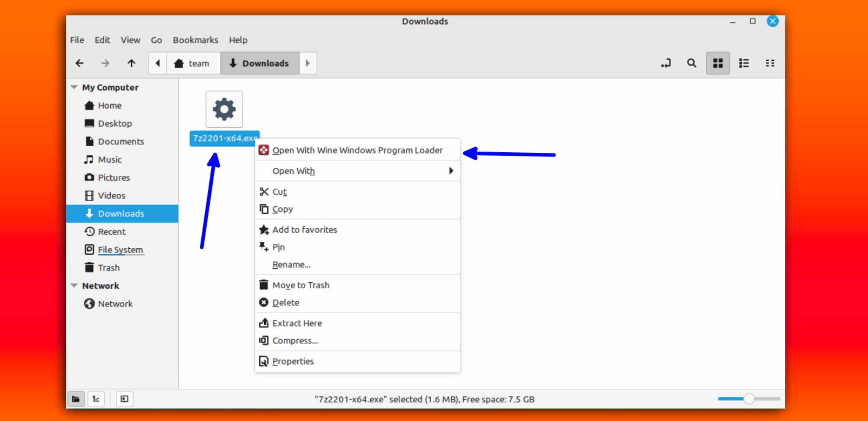
Task: Click the compact list view icon
Action: pyautogui.click(x=770, y=62)
